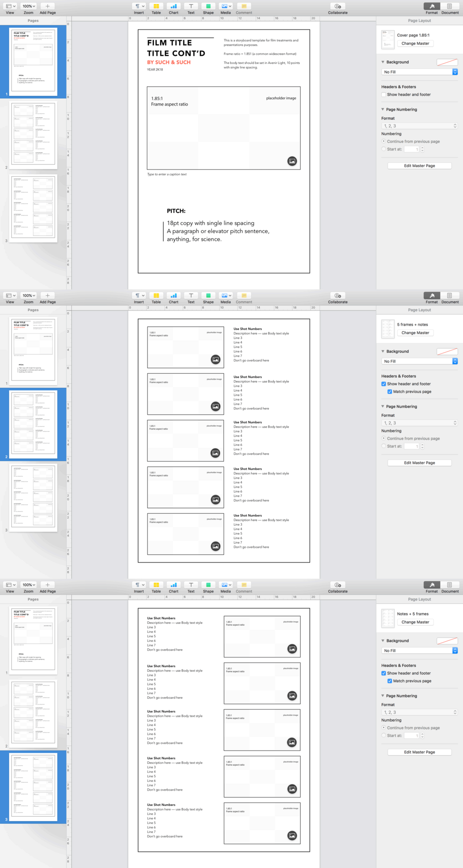The width and height of the screenshot is (463, 868).
Task: Select Start at radio in Cover page window
Action: 383,149
